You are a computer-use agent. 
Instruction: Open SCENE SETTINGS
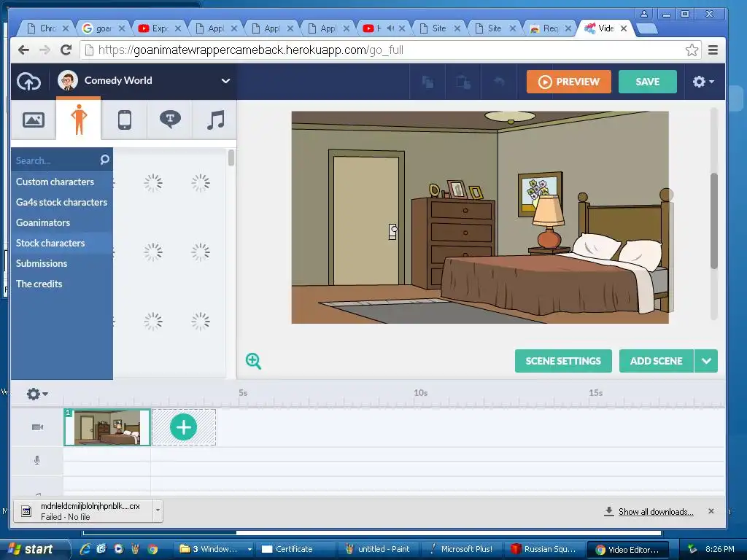click(563, 361)
